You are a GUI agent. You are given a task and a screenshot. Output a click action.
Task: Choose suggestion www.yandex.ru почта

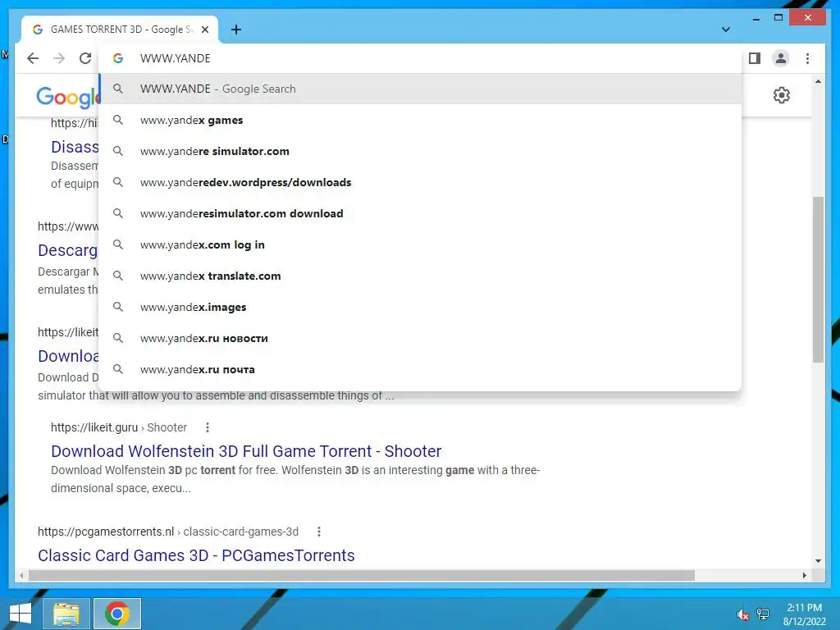pos(421,370)
